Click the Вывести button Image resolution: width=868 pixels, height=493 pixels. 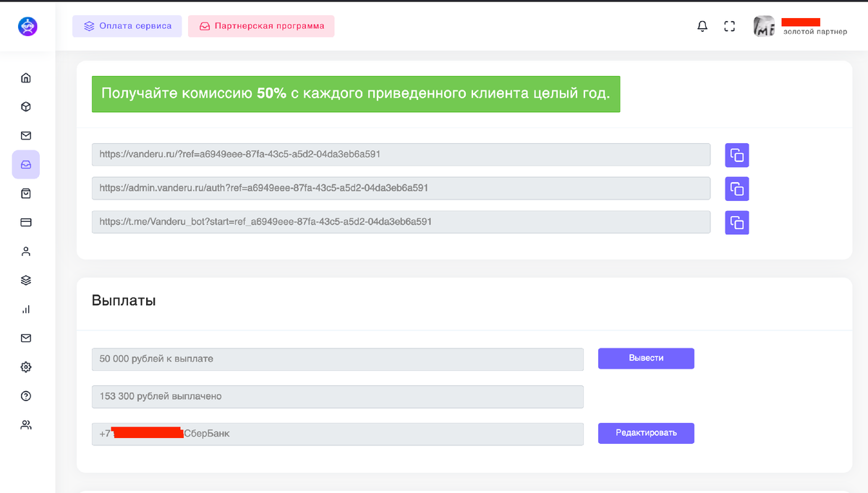(646, 359)
